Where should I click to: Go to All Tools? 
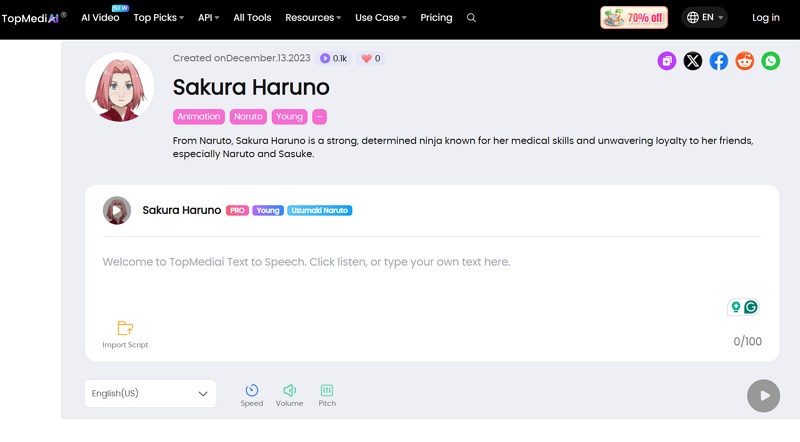252,17
